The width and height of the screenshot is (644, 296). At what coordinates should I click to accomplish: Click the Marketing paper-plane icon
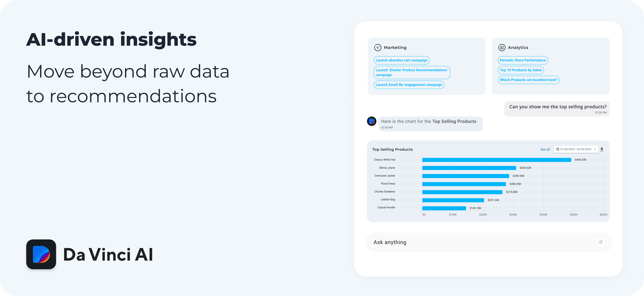click(378, 48)
